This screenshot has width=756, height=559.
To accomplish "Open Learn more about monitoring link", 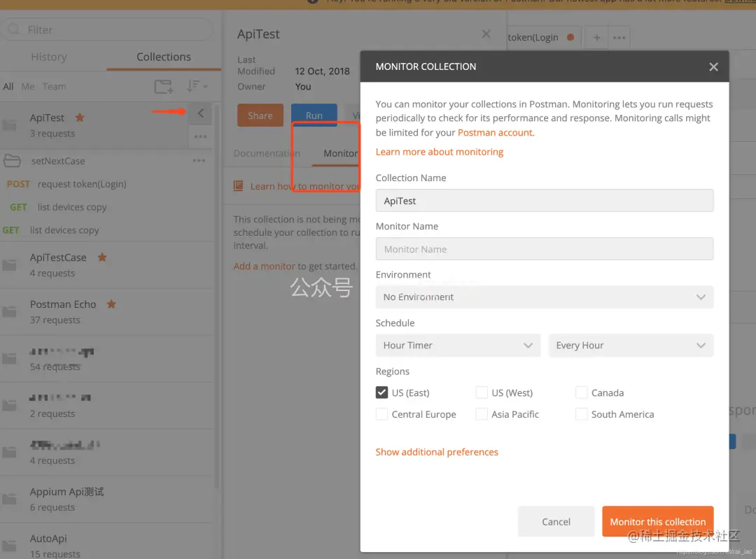I will [439, 152].
